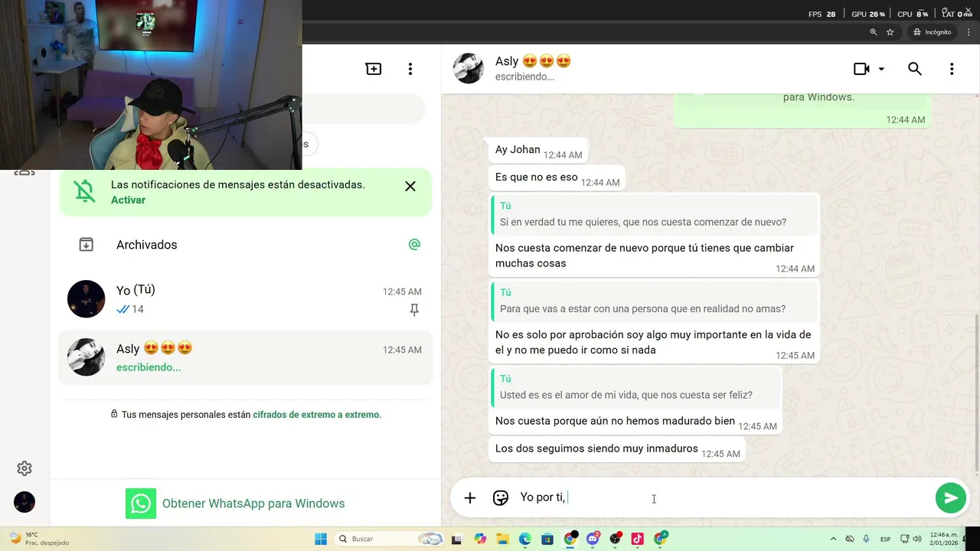Send the message with green arrow
Image resolution: width=980 pixels, height=551 pixels.
(x=951, y=498)
